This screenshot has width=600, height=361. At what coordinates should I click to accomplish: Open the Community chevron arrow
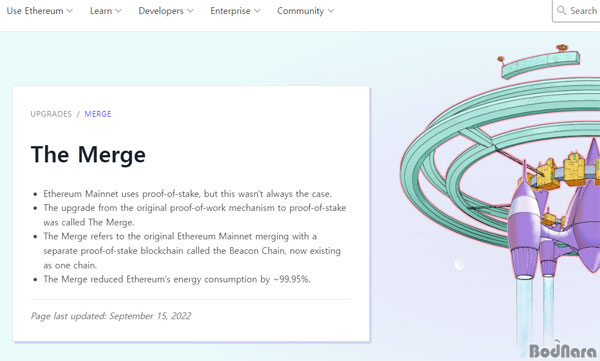(331, 11)
